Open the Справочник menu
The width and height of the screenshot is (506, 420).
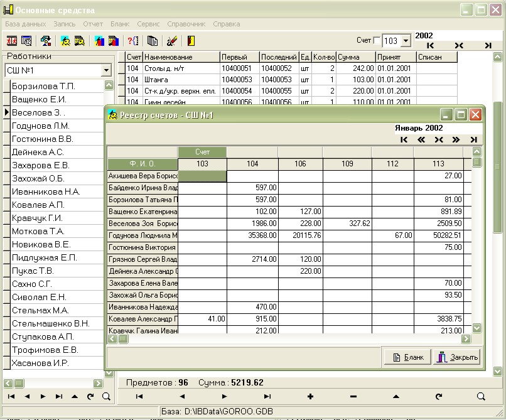pos(186,24)
